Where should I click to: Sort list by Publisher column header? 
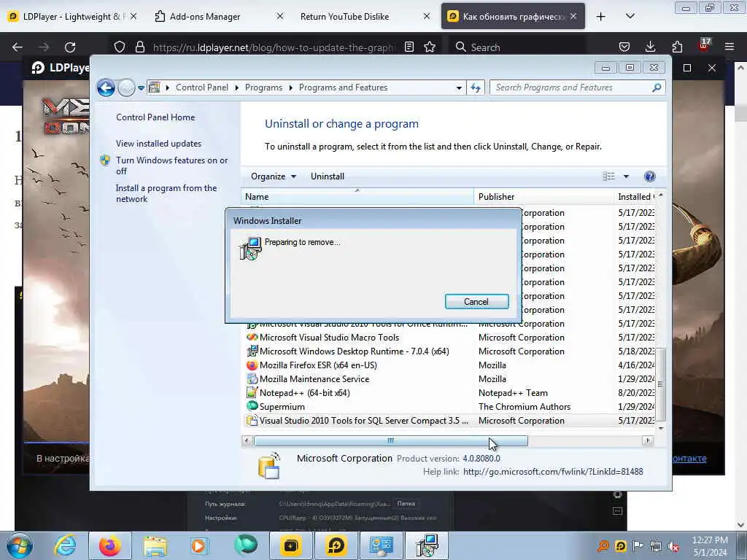543,197
